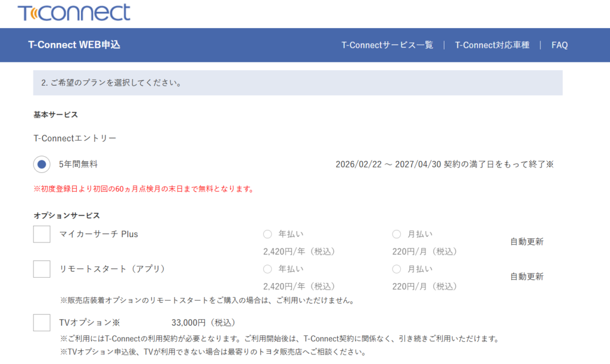
Task: Select 年払い radio for リモートスタート
Action: pos(267,269)
